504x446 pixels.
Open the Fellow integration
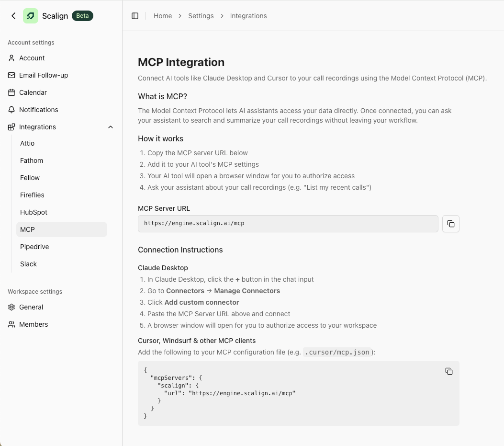pos(30,178)
